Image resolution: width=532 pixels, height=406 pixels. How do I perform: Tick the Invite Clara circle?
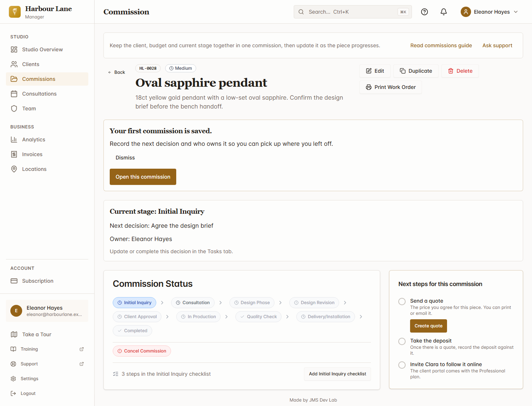coord(402,365)
